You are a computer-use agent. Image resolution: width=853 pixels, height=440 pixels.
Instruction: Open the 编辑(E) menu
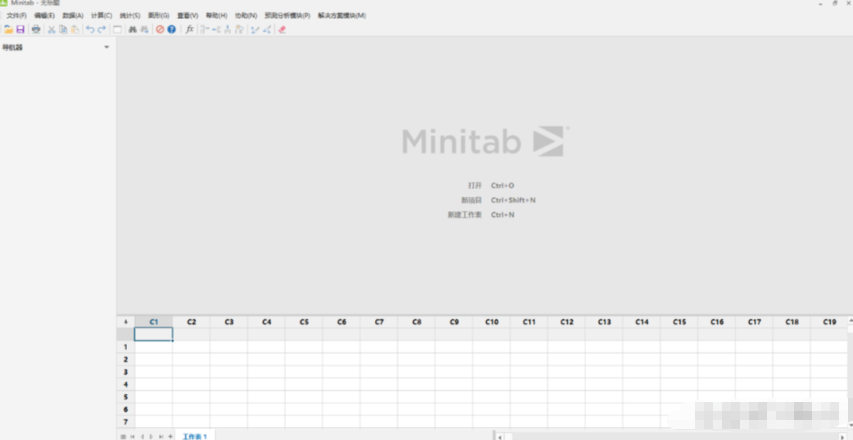point(45,16)
